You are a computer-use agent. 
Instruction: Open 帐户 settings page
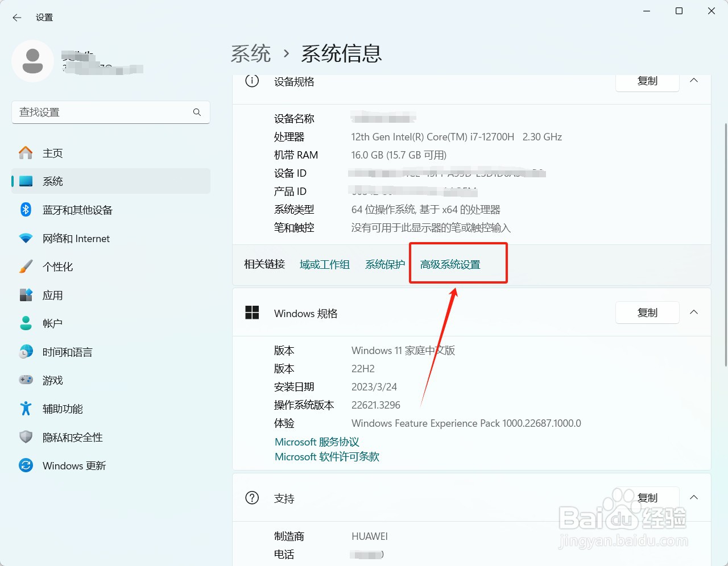[x=111, y=323]
